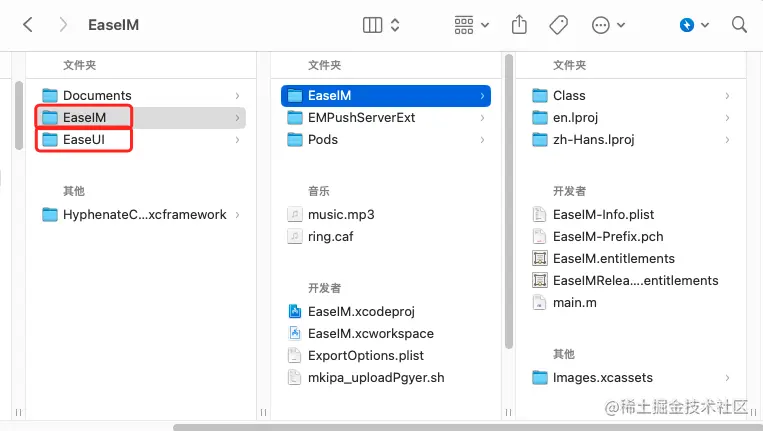Select the Class folder icon
This screenshot has width=763, height=431.
click(x=540, y=95)
